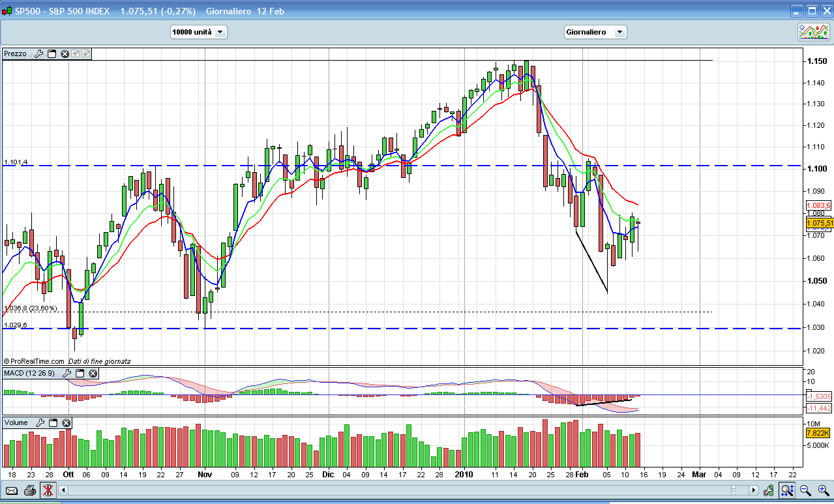Open the 10000 unità dropdown
The image size is (834, 504).
click(198, 32)
